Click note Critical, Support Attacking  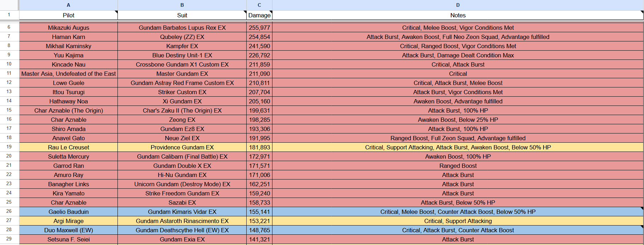[x=458, y=221]
